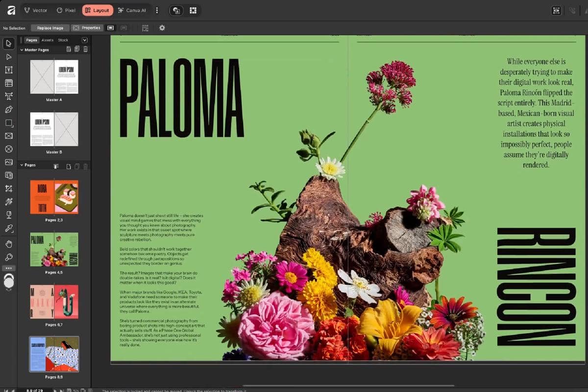Open the Pages panel tab
Screen dimensions: 588x392
(x=31, y=40)
